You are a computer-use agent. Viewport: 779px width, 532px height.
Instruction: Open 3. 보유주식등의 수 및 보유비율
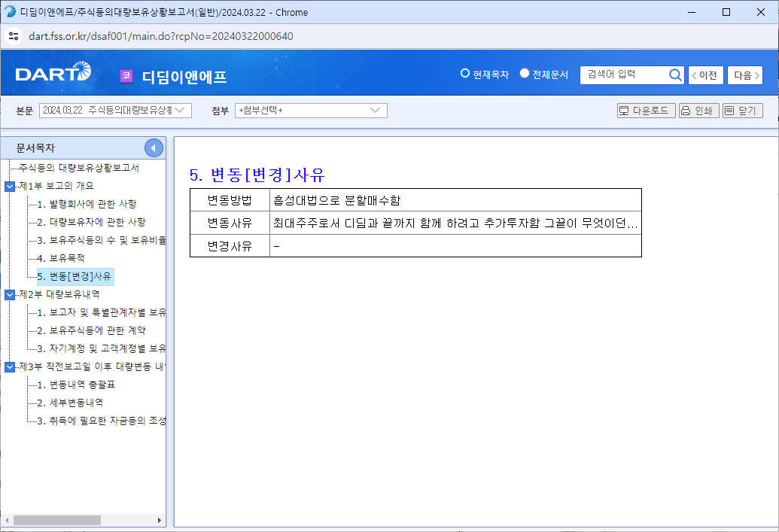tap(102, 241)
